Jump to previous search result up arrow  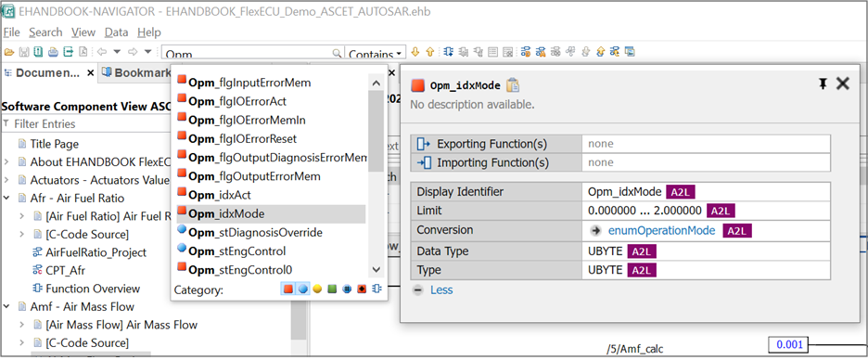click(429, 52)
